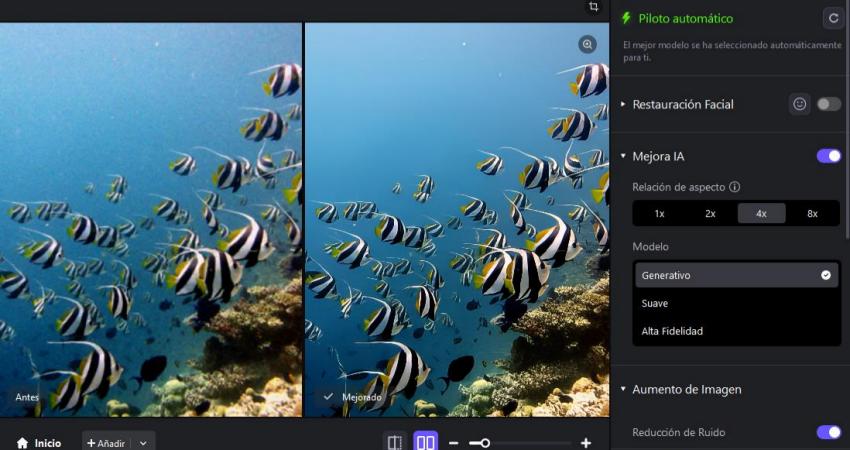Click the face detection smiley icon
The width and height of the screenshot is (850, 450).
799,104
